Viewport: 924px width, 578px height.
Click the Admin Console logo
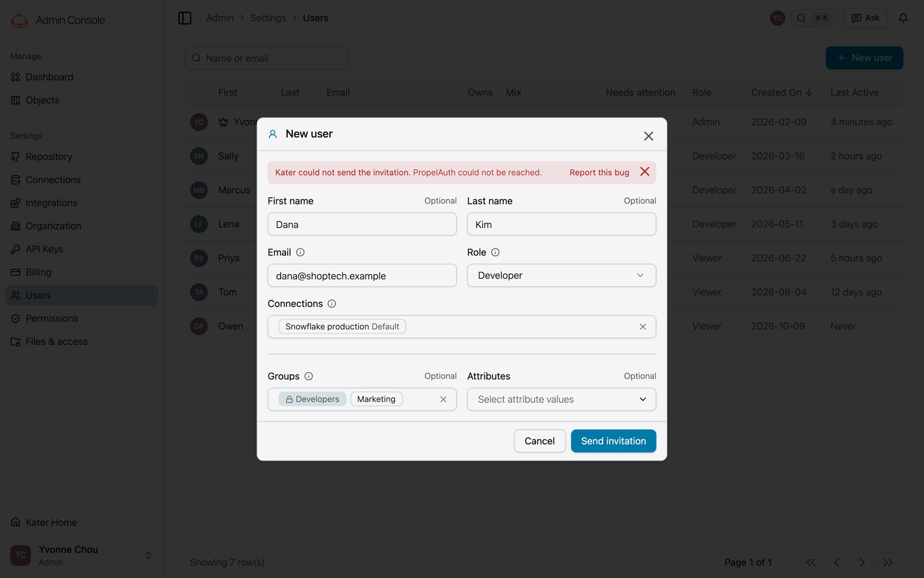[x=20, y=20]
